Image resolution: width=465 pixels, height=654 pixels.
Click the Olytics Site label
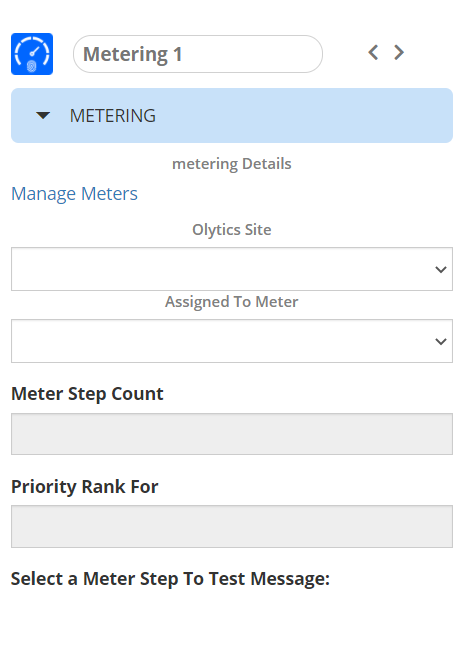point(232,230)
